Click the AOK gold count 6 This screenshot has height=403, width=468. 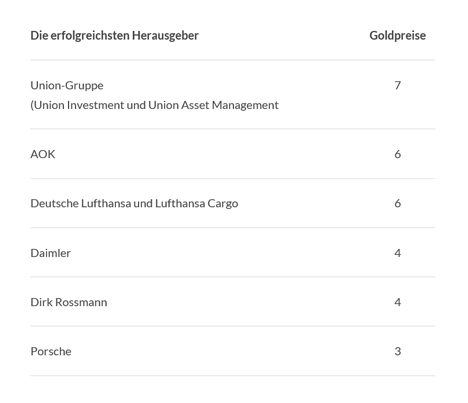(397, 154)
